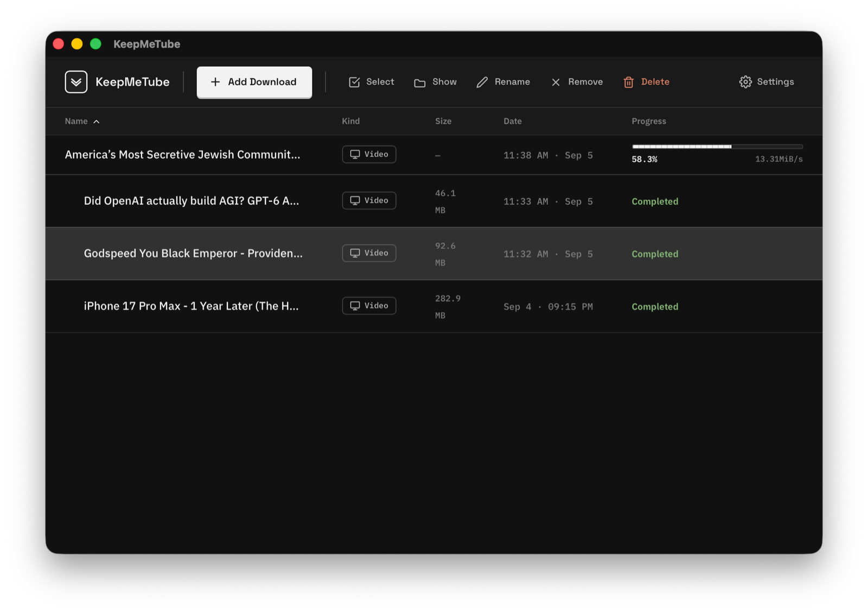Viewport: 868px width, 614px height.
Task: Click the Video badge on Godspeed row
Action: [x=369, y=253]
